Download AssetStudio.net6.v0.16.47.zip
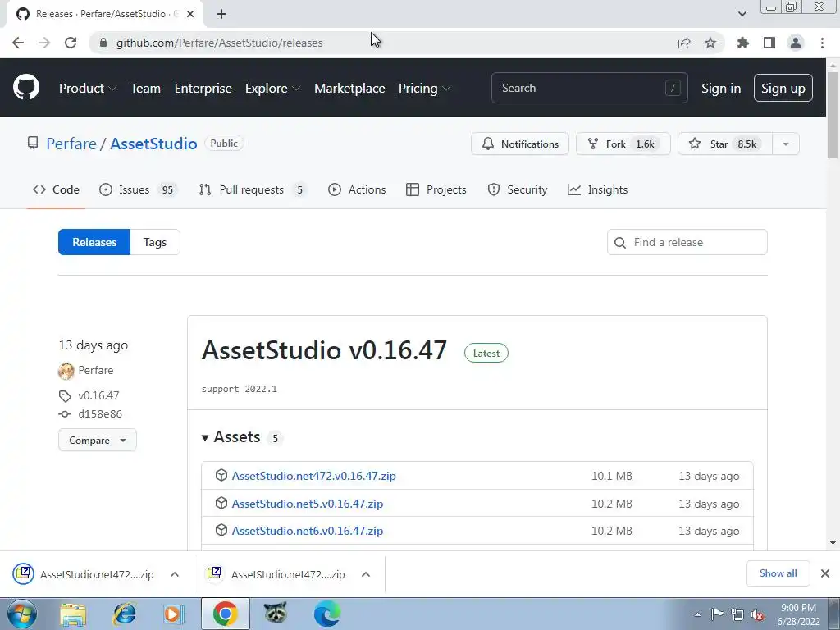The width and height of the screenshot is (840, 630). [x=308, y=531]
